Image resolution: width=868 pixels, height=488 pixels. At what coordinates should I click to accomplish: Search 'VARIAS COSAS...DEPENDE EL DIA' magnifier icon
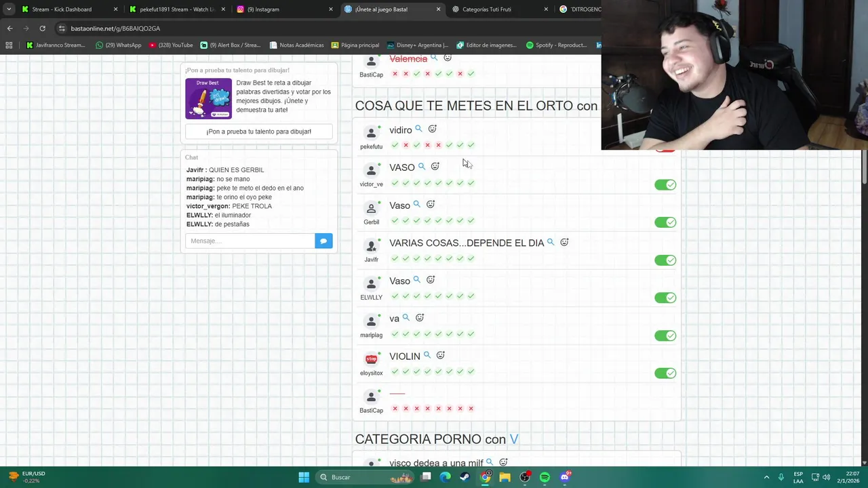point(550,242)
